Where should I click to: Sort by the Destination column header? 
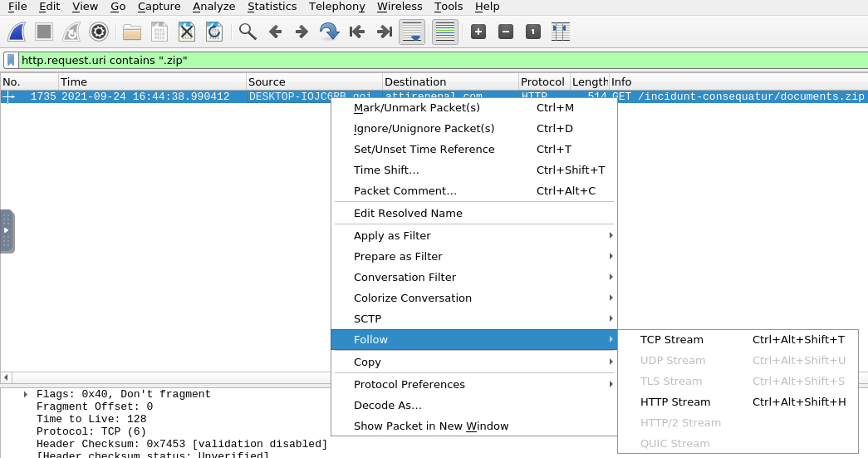point(450,82)
